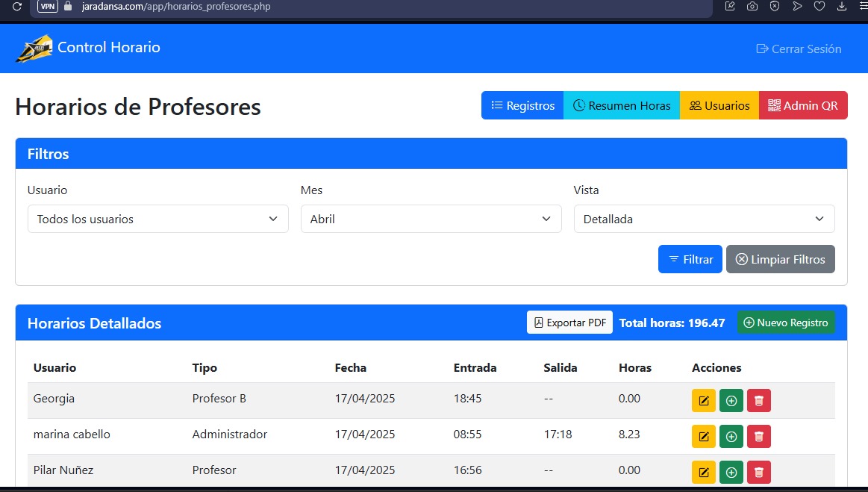The width and height of the screenshot is (868, 492).
Task: Apply filters with the Filtrar button
Action: point(690,259)
